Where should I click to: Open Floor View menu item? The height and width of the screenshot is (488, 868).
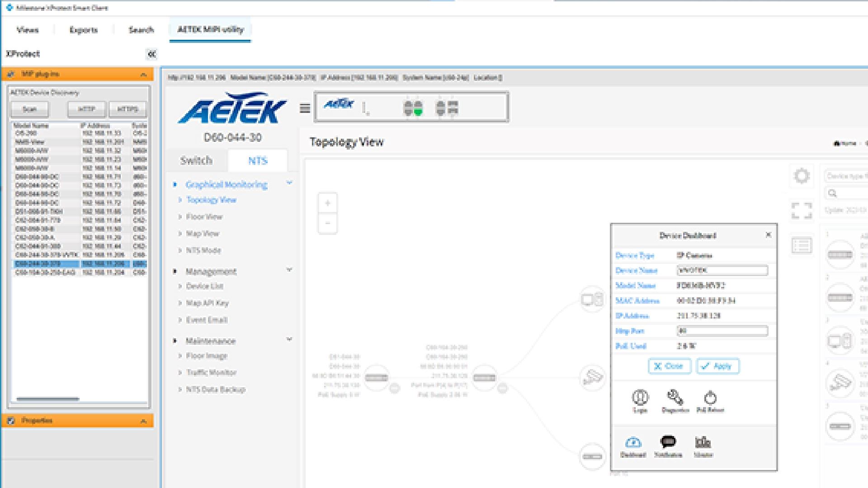tap(204, 217)
